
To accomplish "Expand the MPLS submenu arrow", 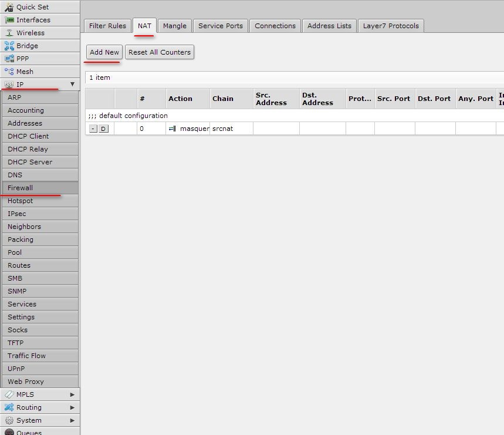I will pyautogui.click(x=72, y=394).
